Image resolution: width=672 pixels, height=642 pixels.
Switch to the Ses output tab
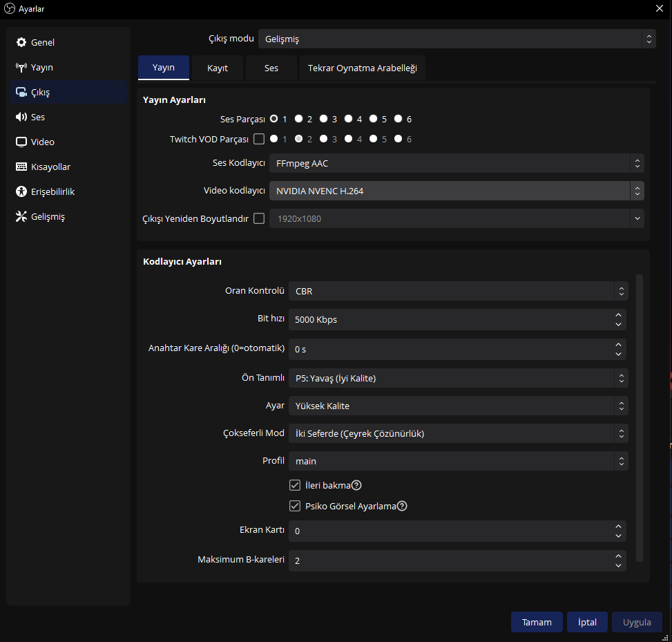(x=271, y=68)
